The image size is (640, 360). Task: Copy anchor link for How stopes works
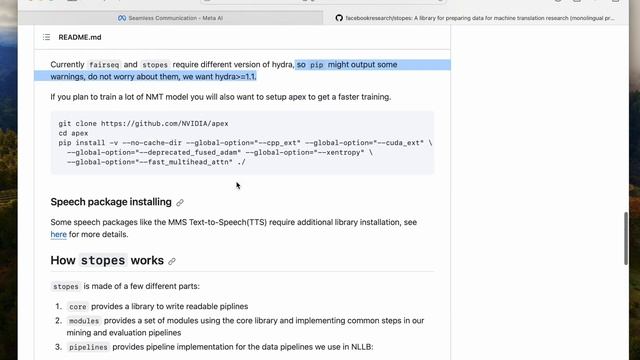[x=172, y=261]
